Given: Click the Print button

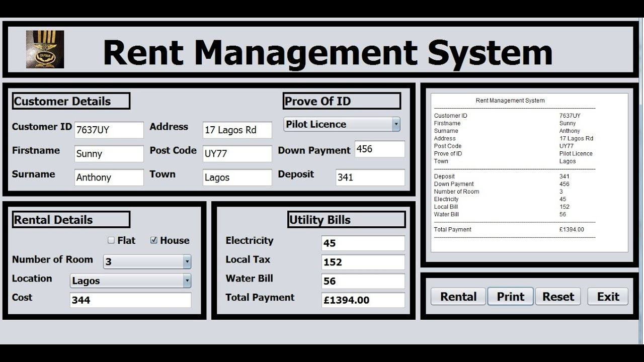Looking at the screenshot, I should click(x=510, y=297).
